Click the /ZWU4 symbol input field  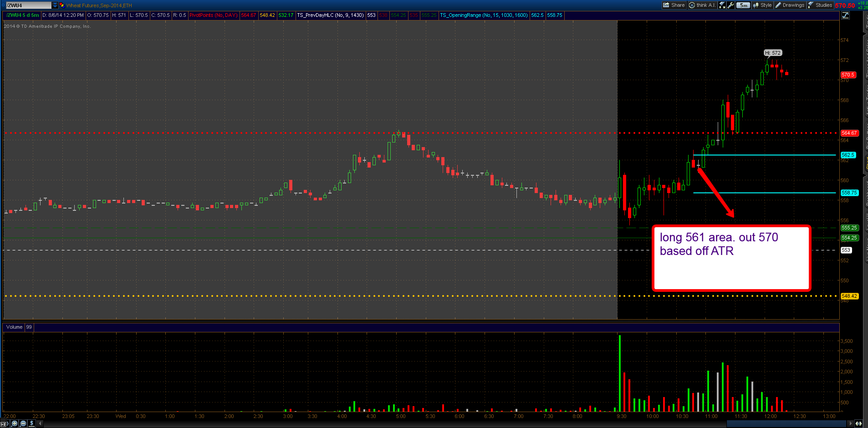28,5
